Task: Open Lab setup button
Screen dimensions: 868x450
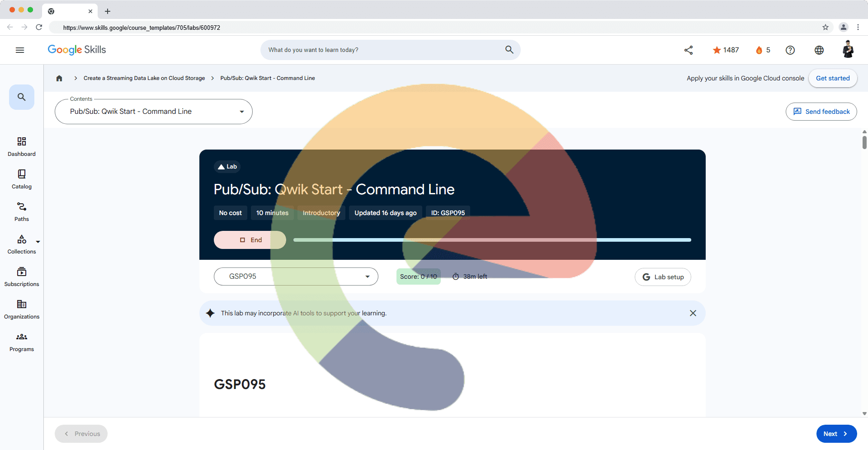Action: 663,277
